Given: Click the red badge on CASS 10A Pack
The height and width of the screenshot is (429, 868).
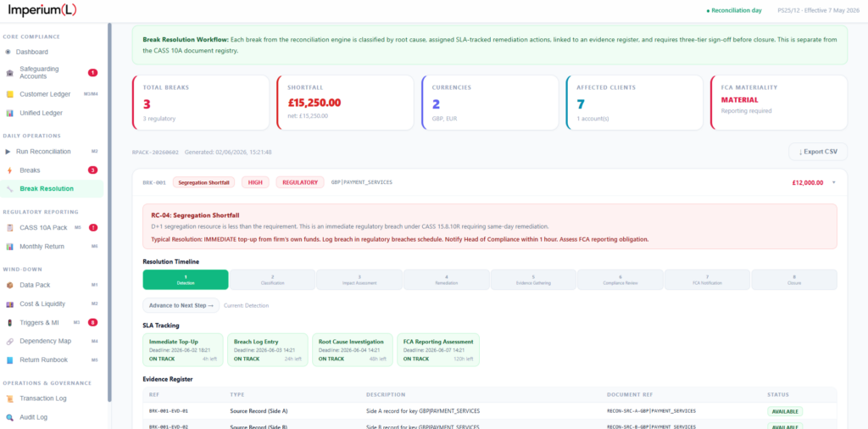Looking at the screenshot, I should coord(93,227).
